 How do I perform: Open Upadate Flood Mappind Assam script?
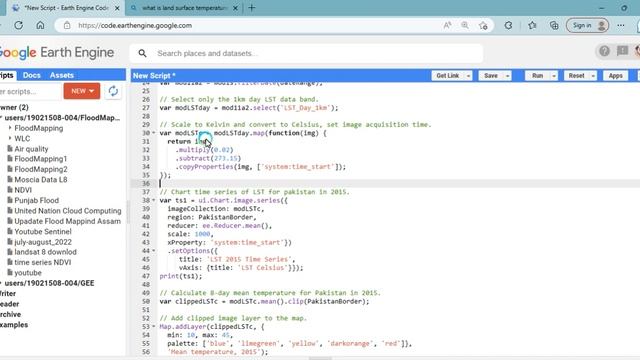(x=67, y=221)
